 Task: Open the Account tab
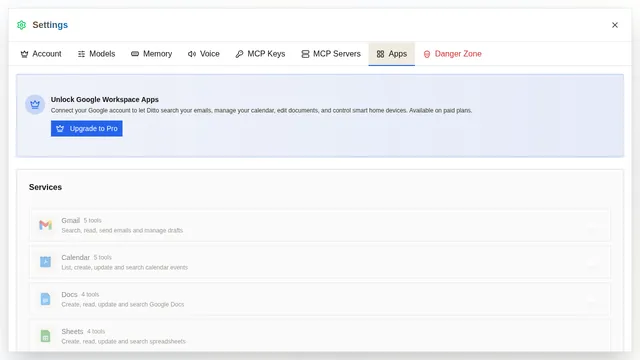(x=41, y=54)
